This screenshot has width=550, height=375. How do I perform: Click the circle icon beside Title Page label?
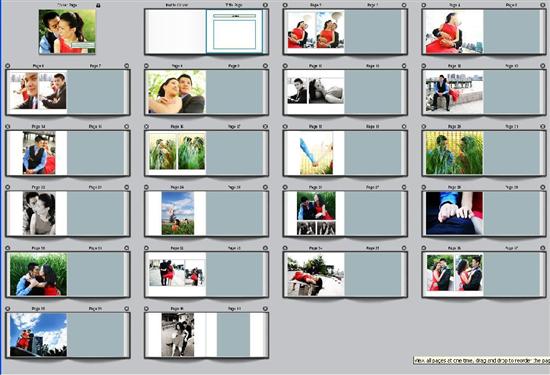[265, 5]
